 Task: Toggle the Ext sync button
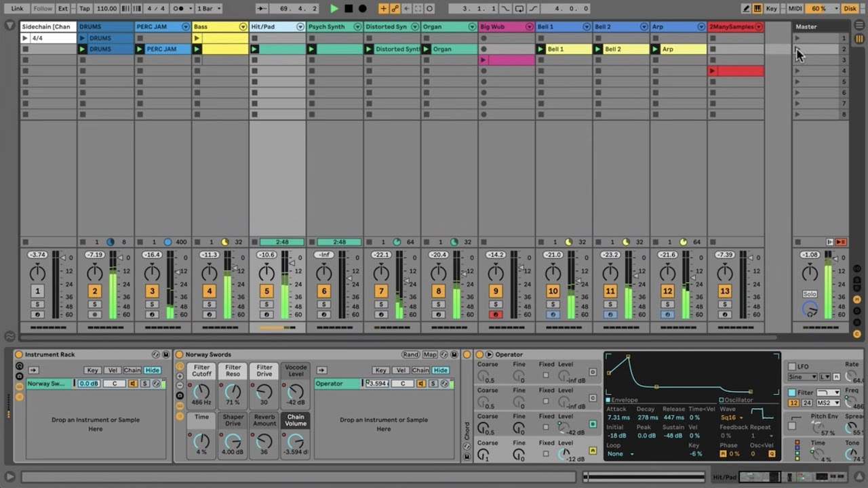coord(63,9)
